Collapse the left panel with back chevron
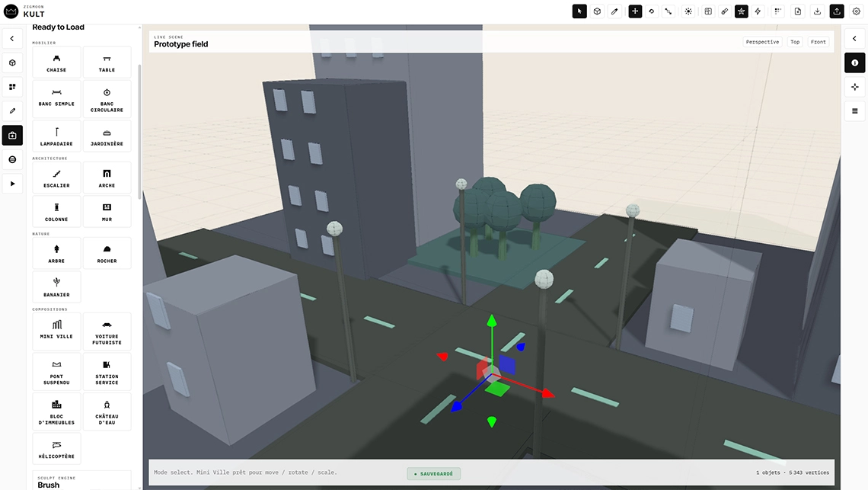The width and height of the screenshot is (868, 490). tap(12, 39)
